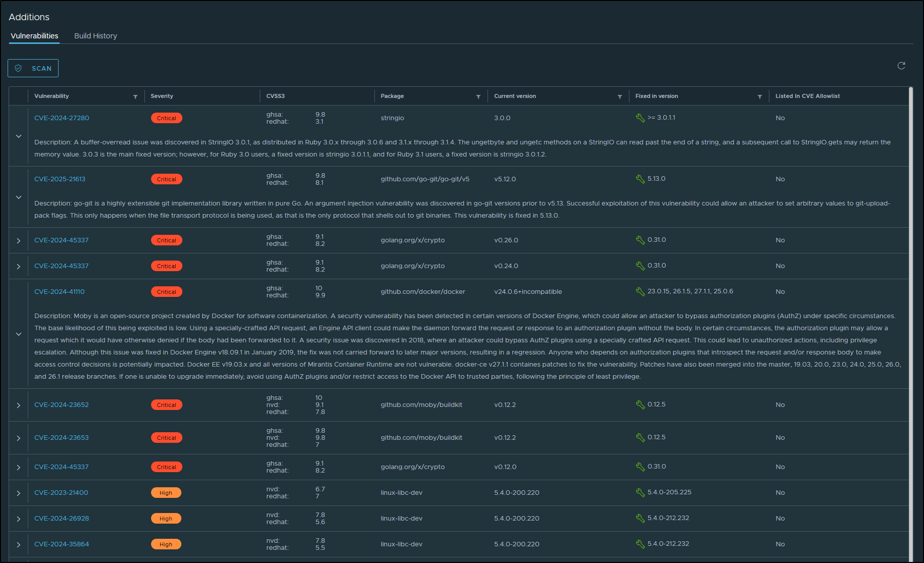This screenshot has height=563, width=924.
Task: Click the wrench icon beside >= 3.0.1.1
Action: pos(640,118)
